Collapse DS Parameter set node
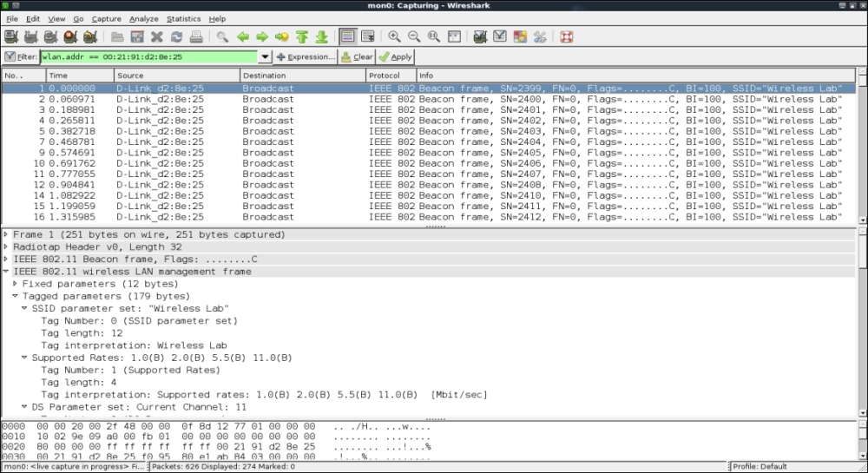Image resolution: width=868 pixels, height=473 pixels. point(24,407)
